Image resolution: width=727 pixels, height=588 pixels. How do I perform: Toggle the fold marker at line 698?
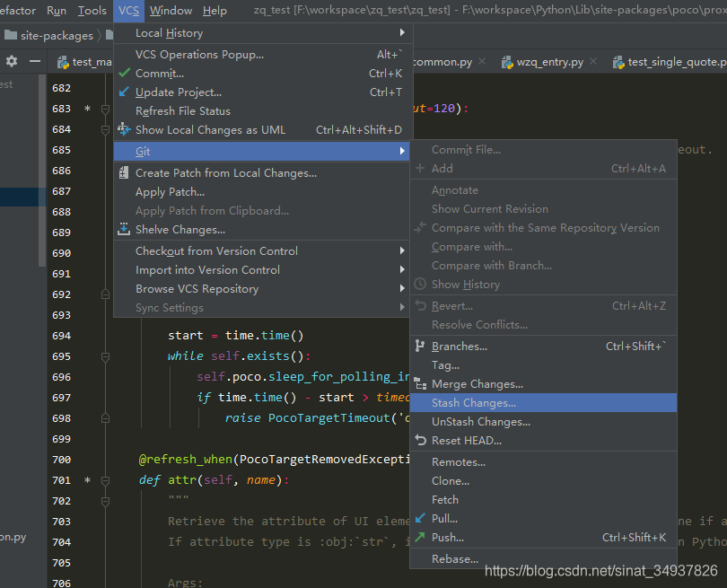(105, 418)
